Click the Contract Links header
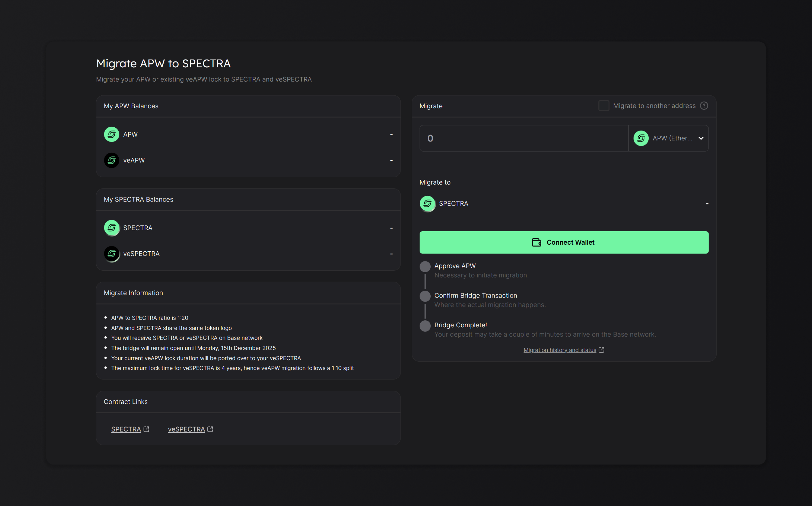This screenshot has height=506, width=812. tap(126, 402)
